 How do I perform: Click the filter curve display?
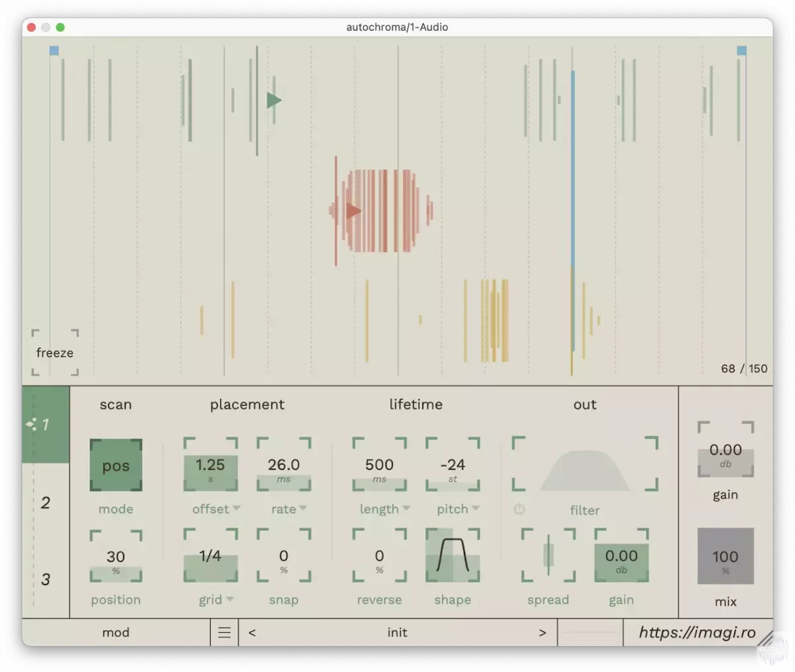click(x=585, y=464)
